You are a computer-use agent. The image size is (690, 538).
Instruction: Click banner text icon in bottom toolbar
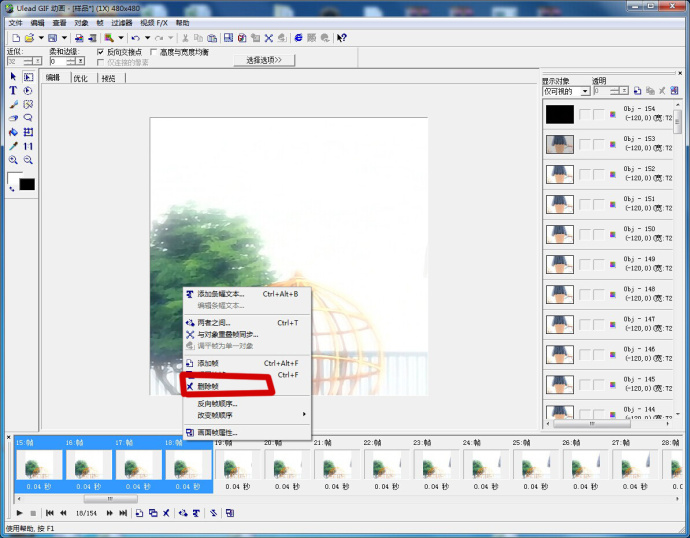[x=196, y=513]
